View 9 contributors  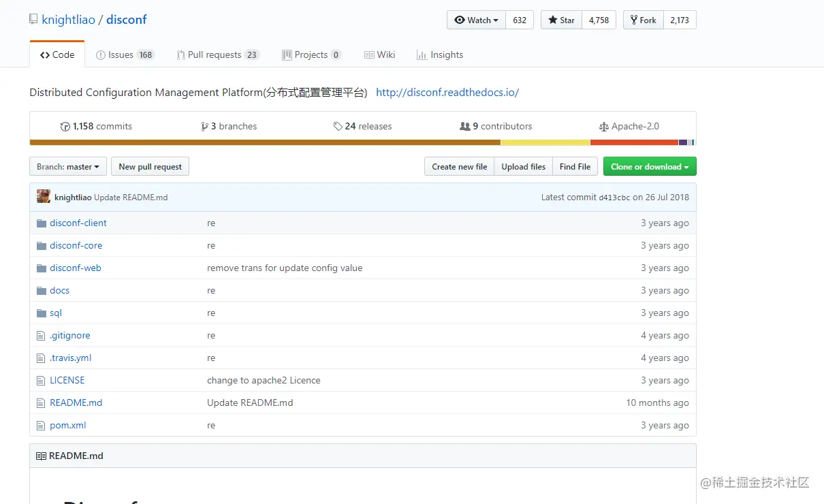point(496,126)
